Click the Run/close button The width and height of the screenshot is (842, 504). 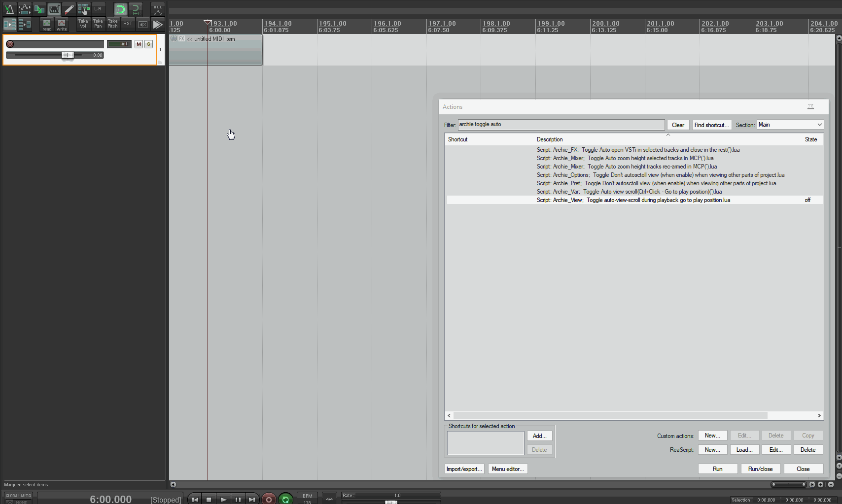click(760, 469)
